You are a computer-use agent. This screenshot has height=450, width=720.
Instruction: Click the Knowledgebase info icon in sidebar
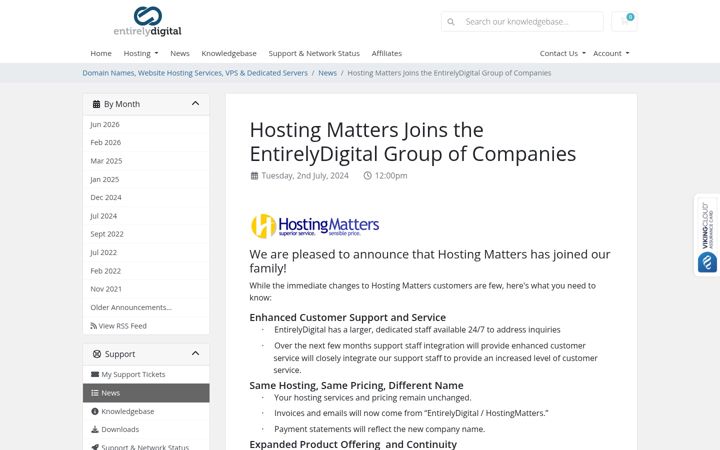(x=95, y=411)
